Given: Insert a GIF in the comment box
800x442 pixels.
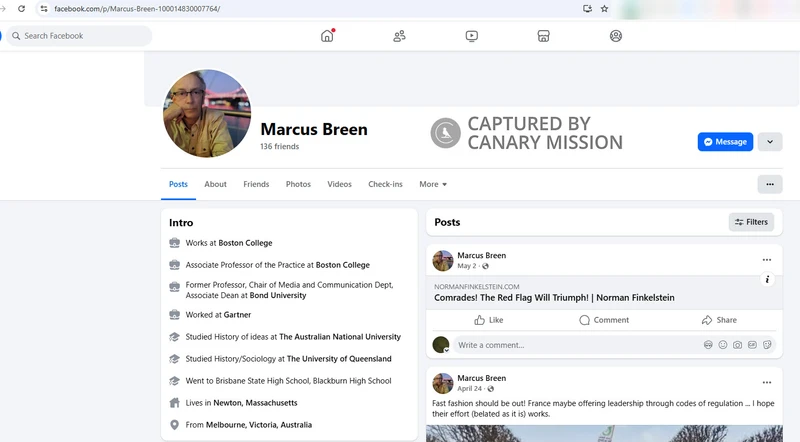Looking at the screenshot, I should click(753, 345).
